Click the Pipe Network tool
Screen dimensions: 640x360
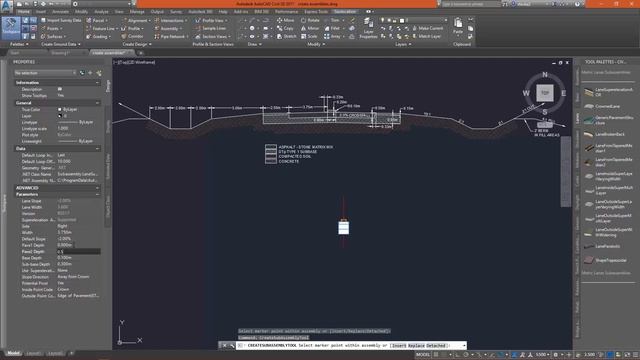pyautogui.click(x=170, y=37)
